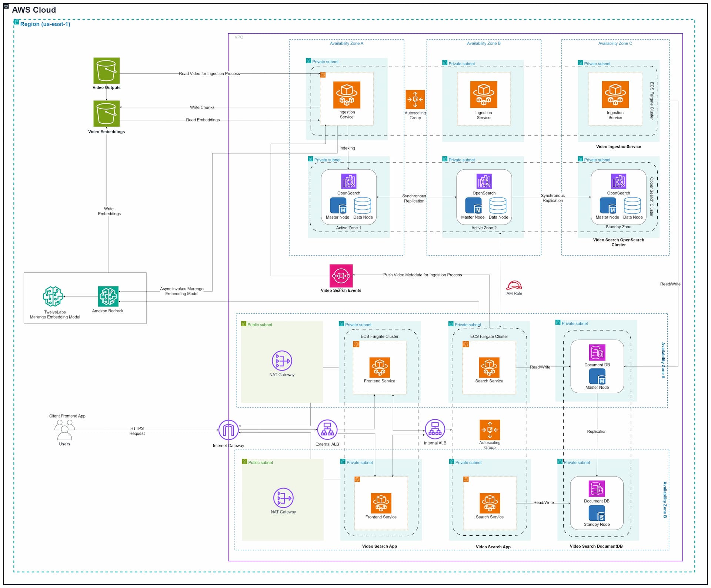Select the Ingestion Service icon in Zone B

pos(484,94)
